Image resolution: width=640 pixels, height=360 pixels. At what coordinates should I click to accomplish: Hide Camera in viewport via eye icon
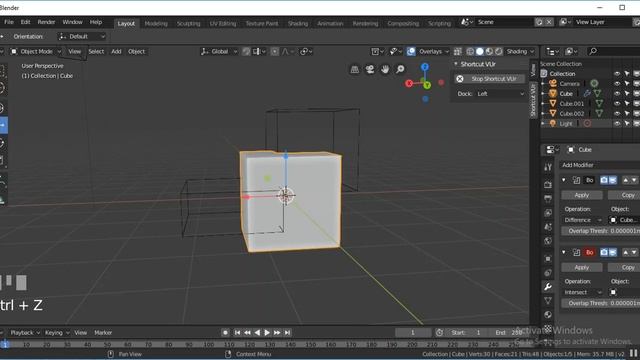point(617,84)
